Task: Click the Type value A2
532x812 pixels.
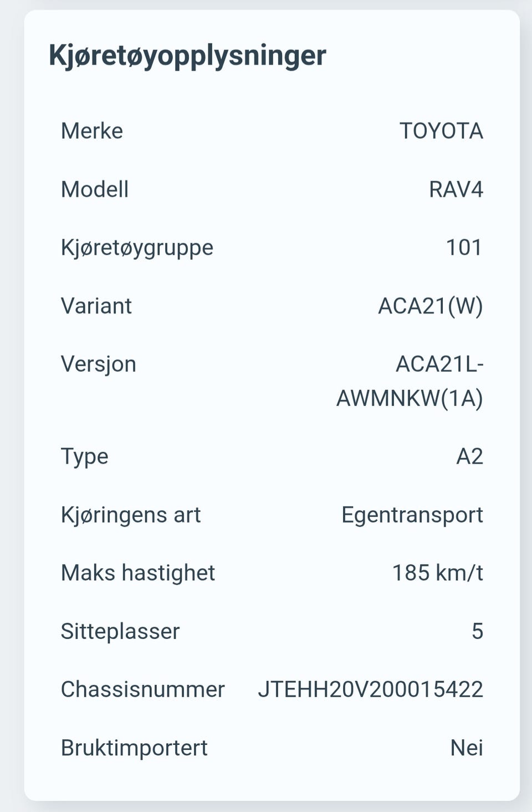Action: point(469,456)
